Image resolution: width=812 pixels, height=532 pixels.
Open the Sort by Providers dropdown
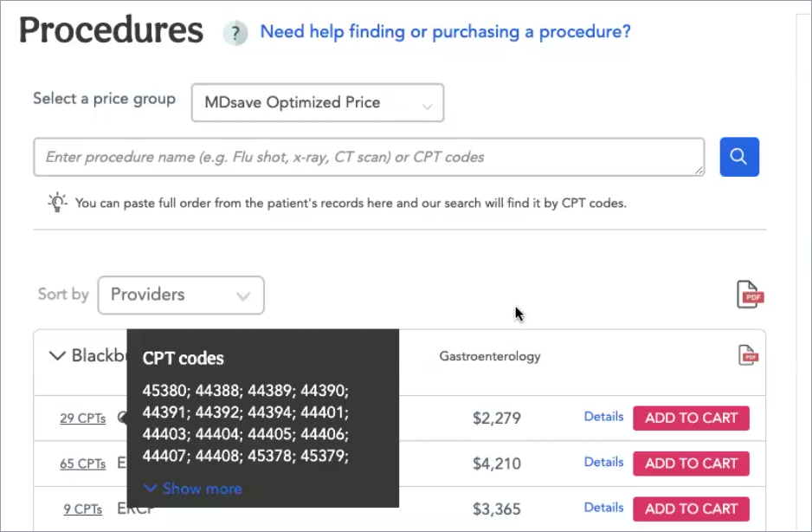tap(181, 295)
